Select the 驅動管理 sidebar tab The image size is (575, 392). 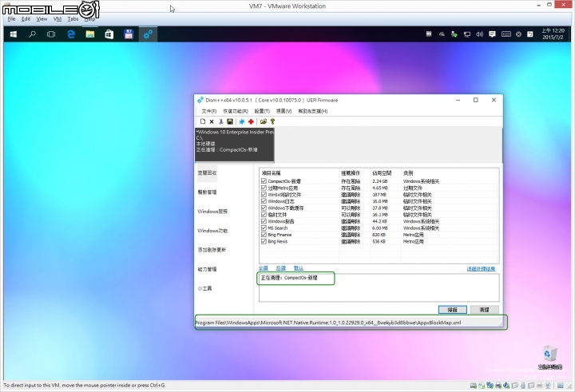coord(207,192)
